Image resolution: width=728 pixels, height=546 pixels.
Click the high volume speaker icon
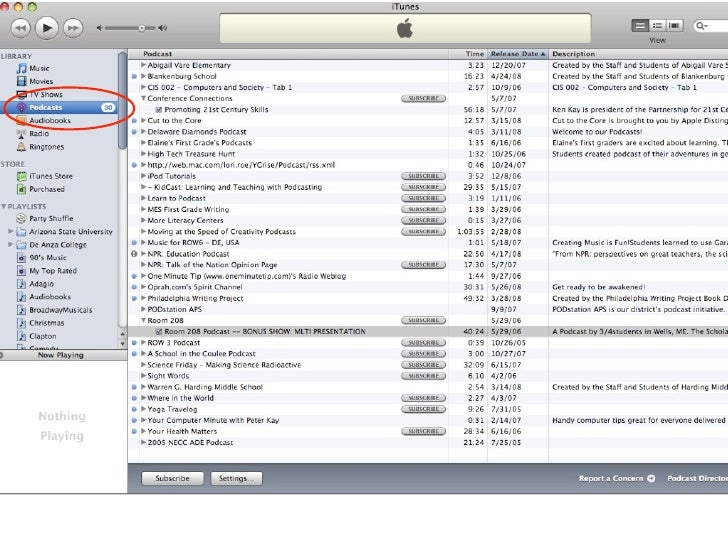tap(162, 28)
